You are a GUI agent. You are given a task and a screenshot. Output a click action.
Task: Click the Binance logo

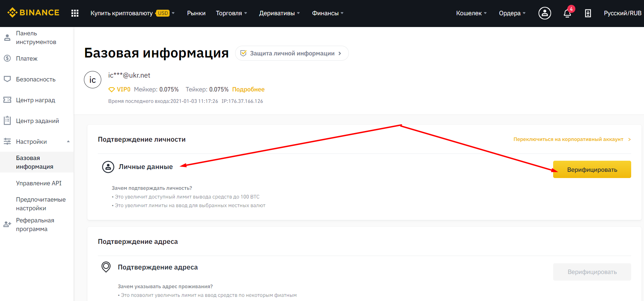point(33,13)
